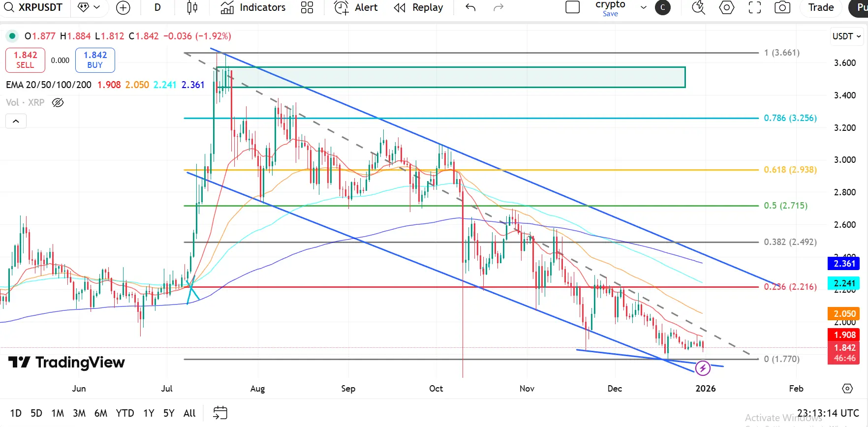Expand the layout options chevron
Screen dimensions: 868x427
coord(643,7)
